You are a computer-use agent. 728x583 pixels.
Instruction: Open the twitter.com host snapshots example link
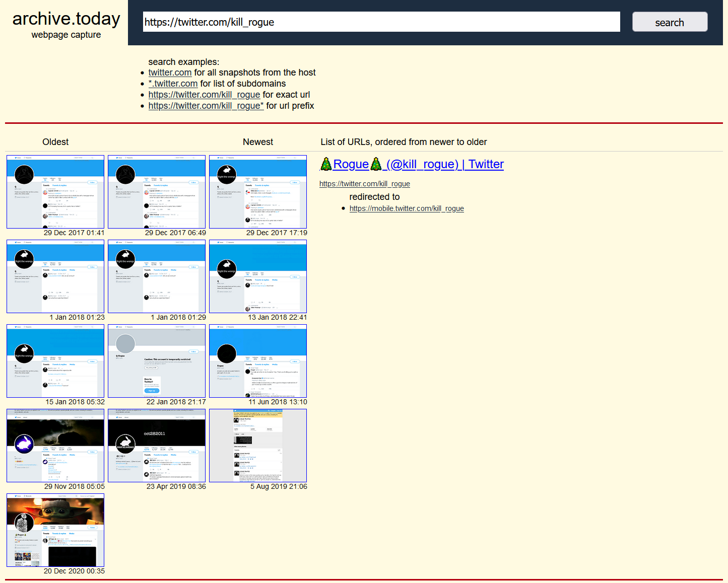point(170,72)
